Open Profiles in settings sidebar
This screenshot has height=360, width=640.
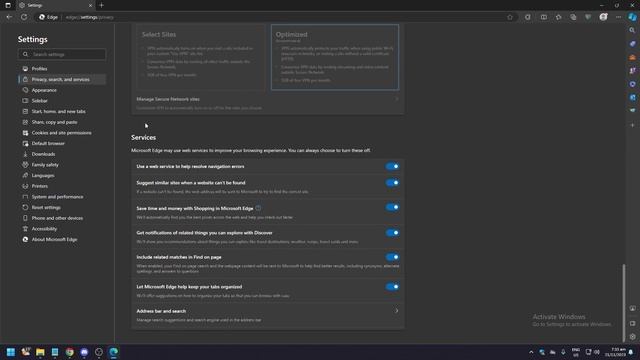[62, 69]
